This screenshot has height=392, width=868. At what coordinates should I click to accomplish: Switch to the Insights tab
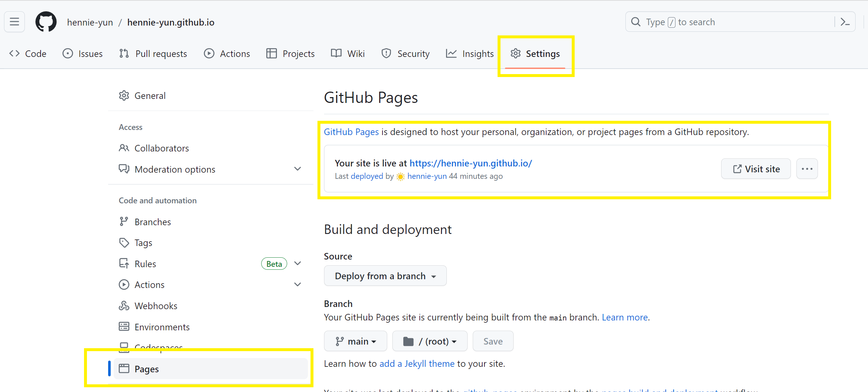470,54
